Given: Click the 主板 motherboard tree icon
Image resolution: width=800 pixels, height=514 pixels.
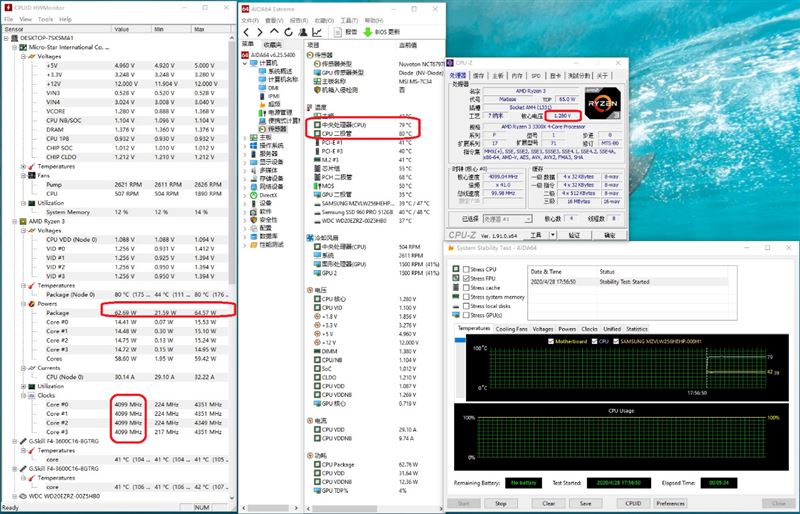Looking at the screenshot, I should [254, 137].
